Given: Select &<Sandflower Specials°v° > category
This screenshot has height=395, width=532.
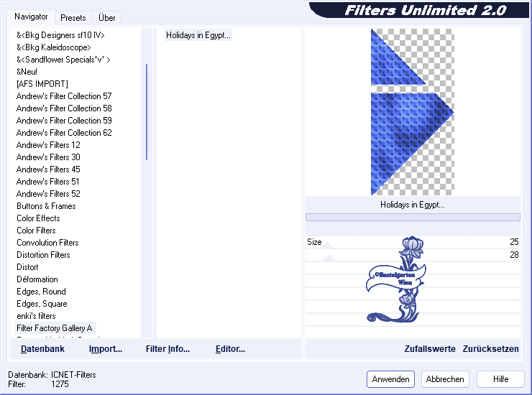Looking at the screenshot, I should 63,60.
